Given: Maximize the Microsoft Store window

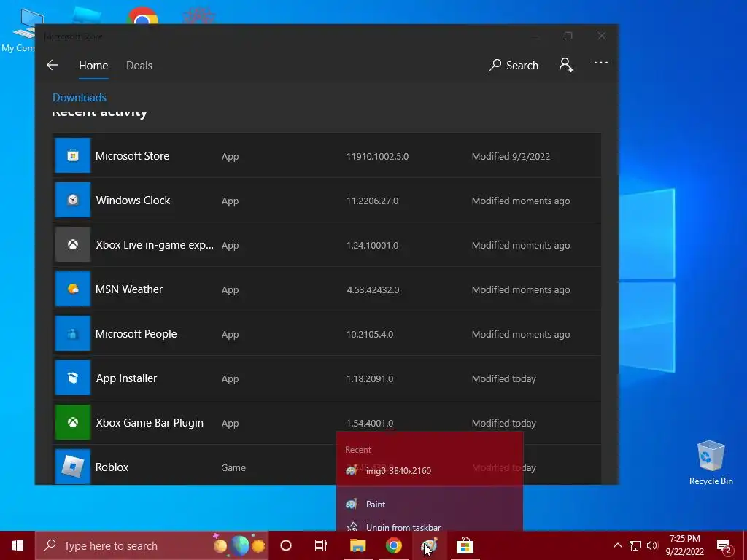Looking at the screenshot, I should (568, 36).
